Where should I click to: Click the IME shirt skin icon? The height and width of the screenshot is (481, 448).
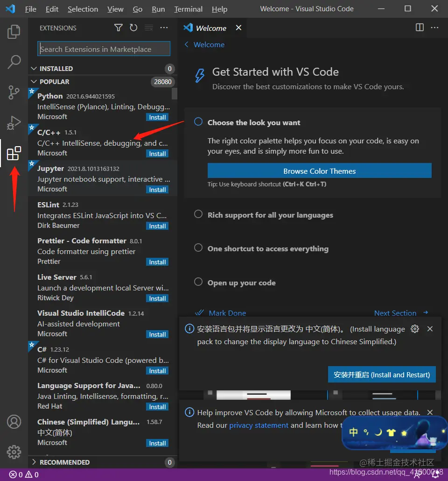tap(391, 432)
